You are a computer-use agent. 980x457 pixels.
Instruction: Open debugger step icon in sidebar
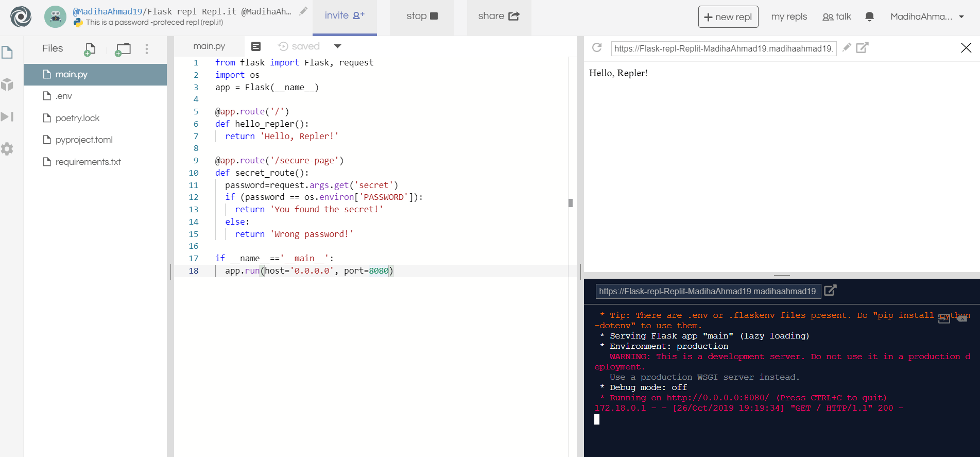(7, 117)
